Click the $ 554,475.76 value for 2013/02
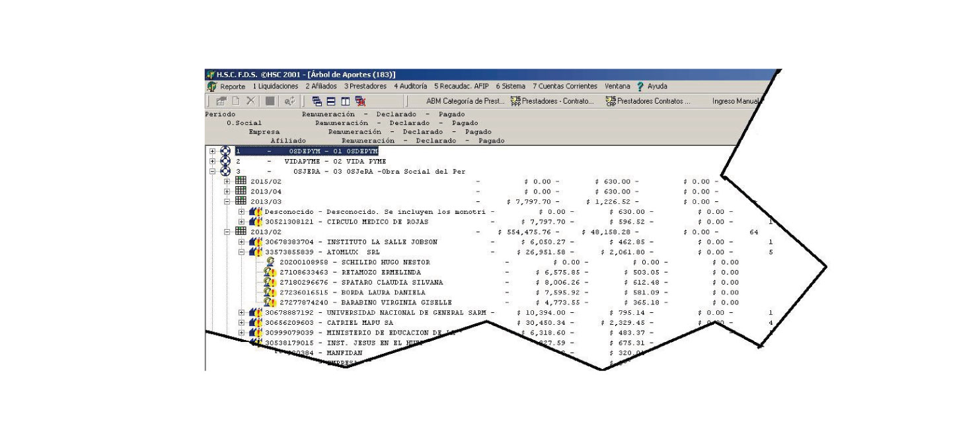Image resolution: width=980 pixels, height=439 pixels. coord(527,232)
